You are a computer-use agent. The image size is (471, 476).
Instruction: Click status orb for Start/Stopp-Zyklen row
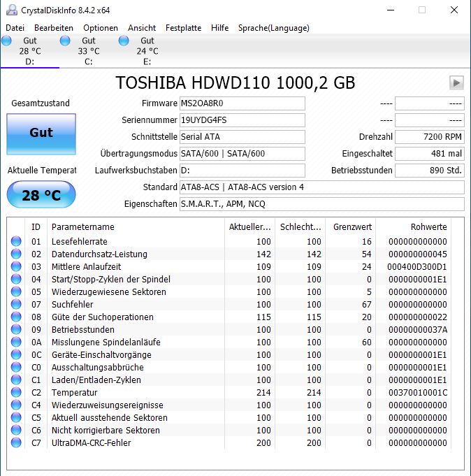pos(16,279)
